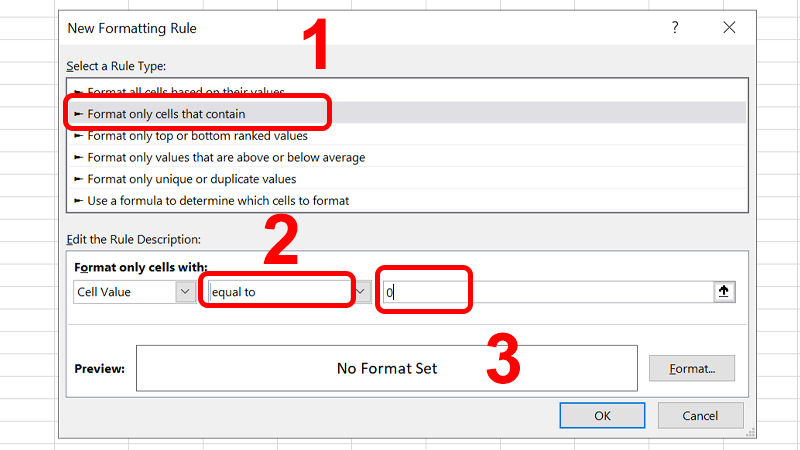800x450 pixels.
Task: Click the 'Edit the Rule Description' label
Action: [134, 239]
